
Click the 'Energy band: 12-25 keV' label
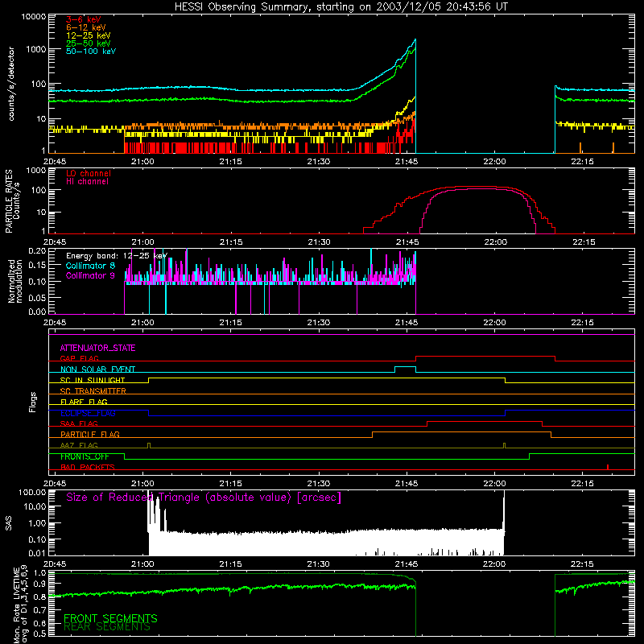[x=117, y=256]
